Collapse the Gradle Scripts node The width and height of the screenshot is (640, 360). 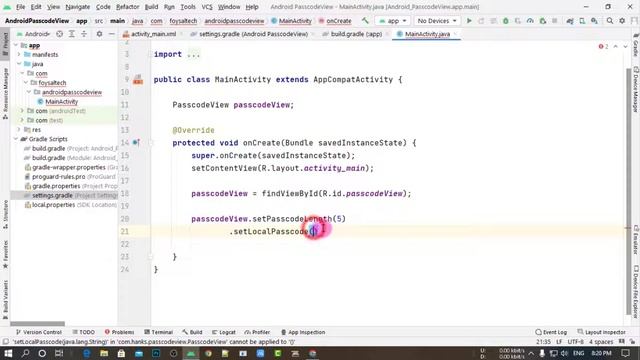[x=16, y=139]
